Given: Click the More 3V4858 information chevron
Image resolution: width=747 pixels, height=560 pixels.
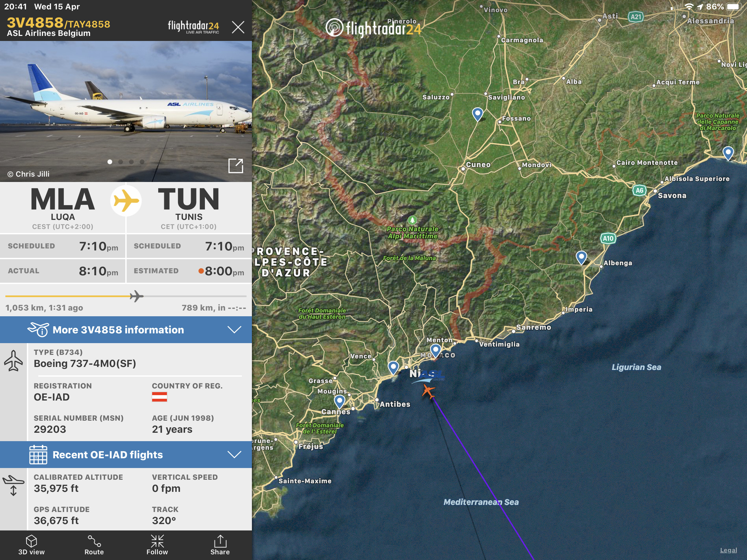Looking at the screenshot, I should (x=234, y=330).
